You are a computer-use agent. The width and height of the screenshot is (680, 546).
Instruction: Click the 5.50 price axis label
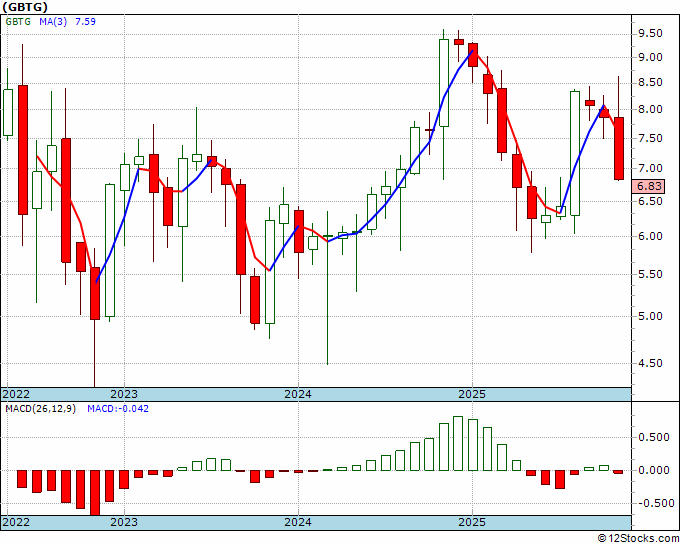[650, 275]
